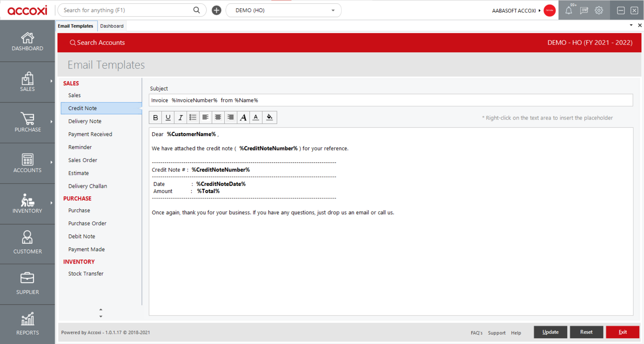Open the Purchase sidebar module

(28, 123)
